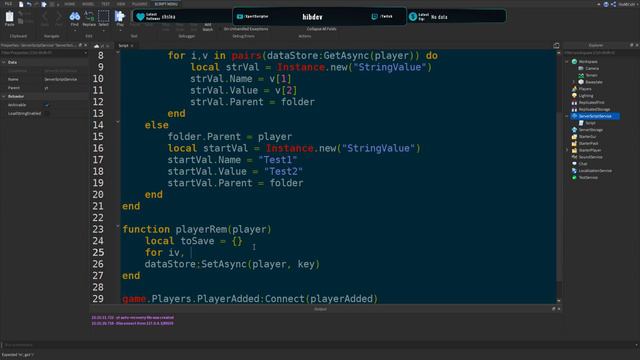The width and height of the screenshot is (640, 360).
Task: Toggle On Unhandled Exceptions option
Action: (246, 29)
